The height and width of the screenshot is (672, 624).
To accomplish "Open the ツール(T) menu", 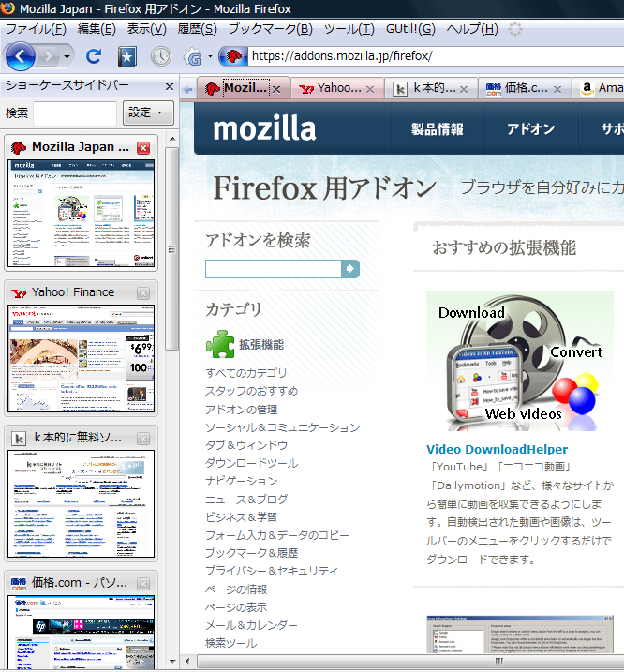I will point(349,29).
